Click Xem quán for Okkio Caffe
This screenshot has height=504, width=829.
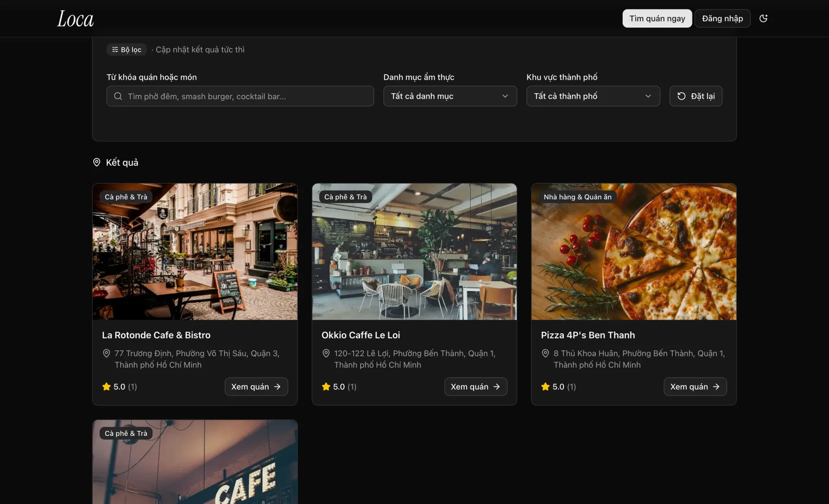coord(476,387)
